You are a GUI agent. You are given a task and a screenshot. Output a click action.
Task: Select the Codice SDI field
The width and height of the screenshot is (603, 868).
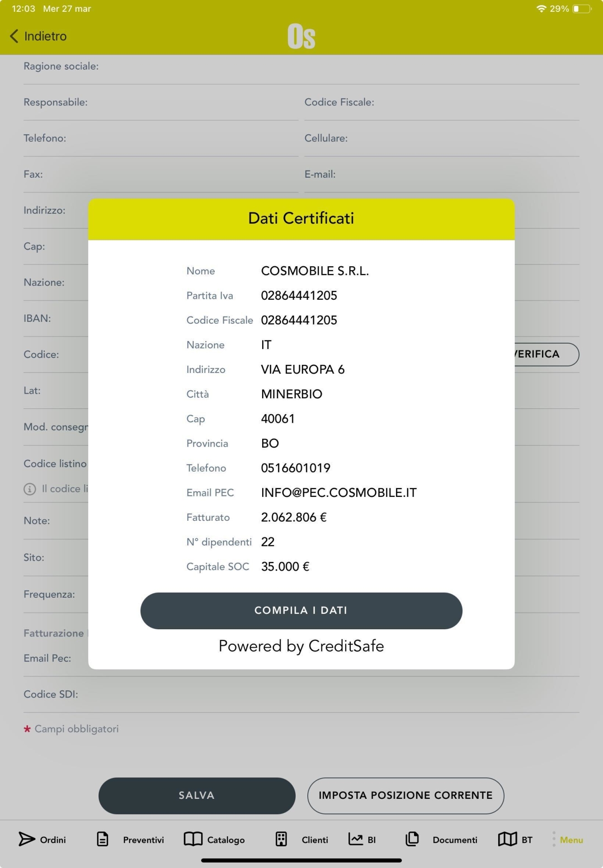325,695
